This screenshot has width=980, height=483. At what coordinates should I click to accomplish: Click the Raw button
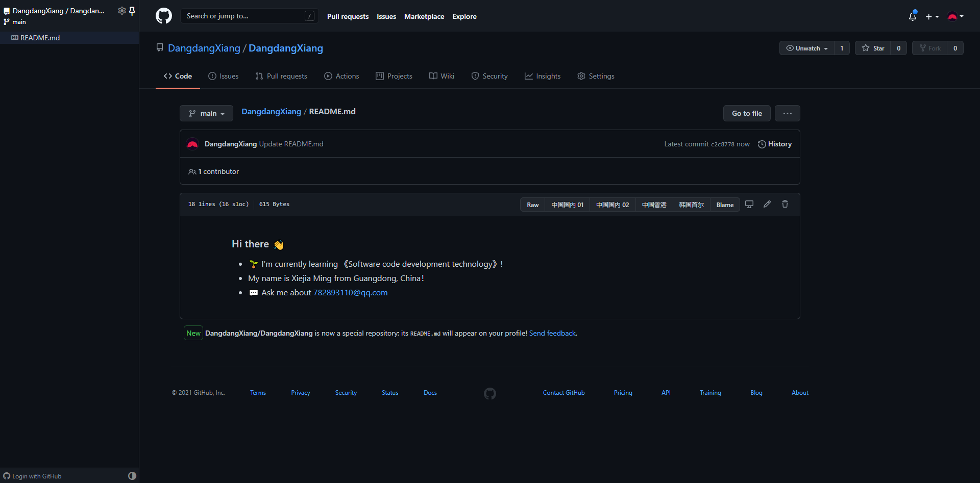click(x=533, y=205)
